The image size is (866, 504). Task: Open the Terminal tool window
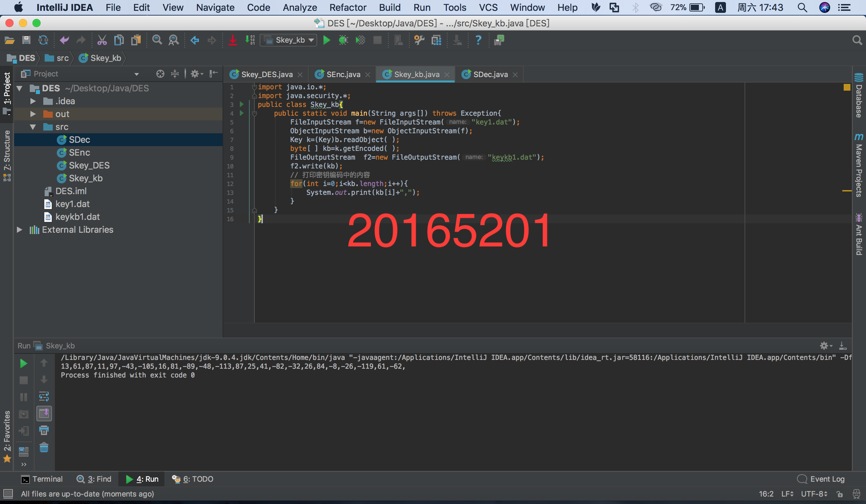42,479
